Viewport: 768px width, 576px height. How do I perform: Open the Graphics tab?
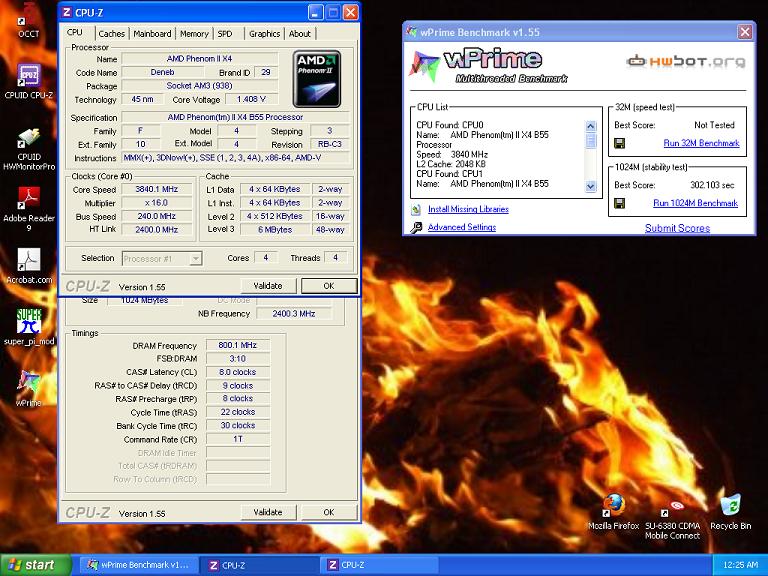pos(264,34)
